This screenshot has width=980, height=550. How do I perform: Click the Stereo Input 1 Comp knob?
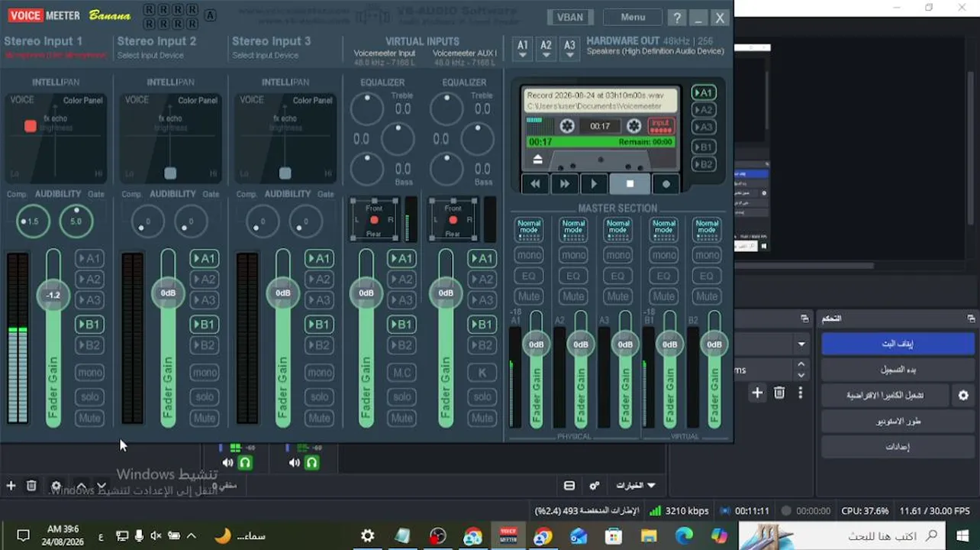point(33,222)
